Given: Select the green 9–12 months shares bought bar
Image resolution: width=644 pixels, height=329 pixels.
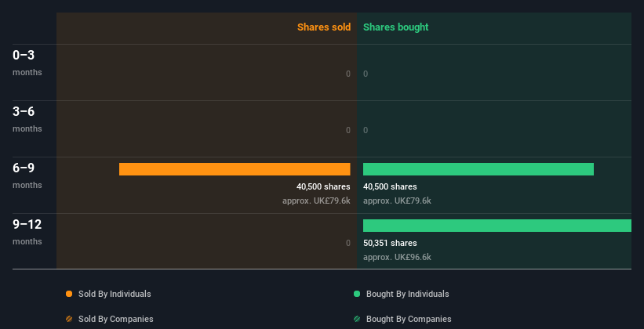Looking at the screenshot, I should tap(497, 226).
